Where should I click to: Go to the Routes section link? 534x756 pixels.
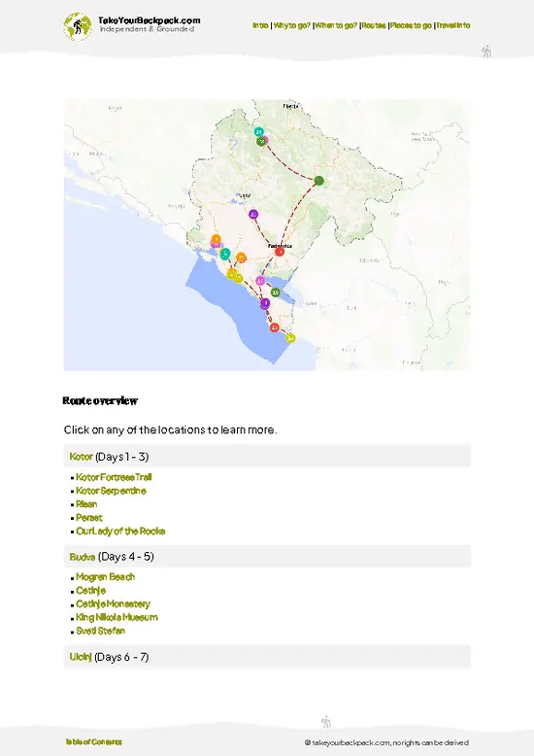click(x=374, y=25)
